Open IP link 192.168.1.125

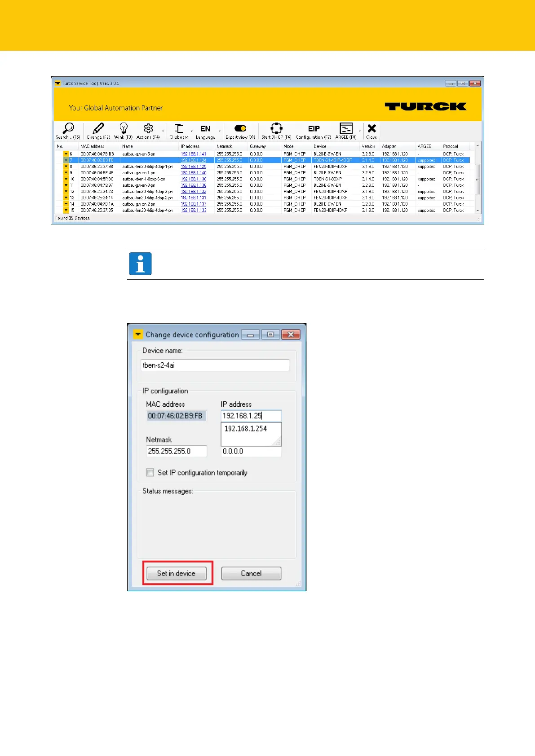(194, 167)
